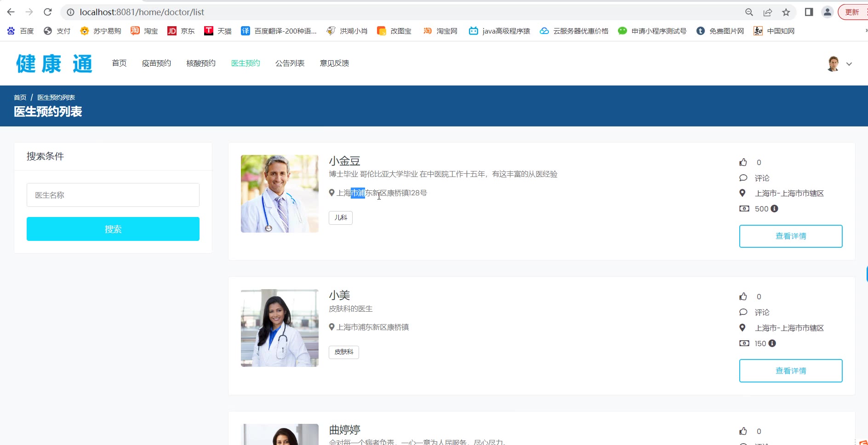The image size is (868, 445).
Task: Open the 云服务器优惠价格 bookmark
Action: pos(574,31)
